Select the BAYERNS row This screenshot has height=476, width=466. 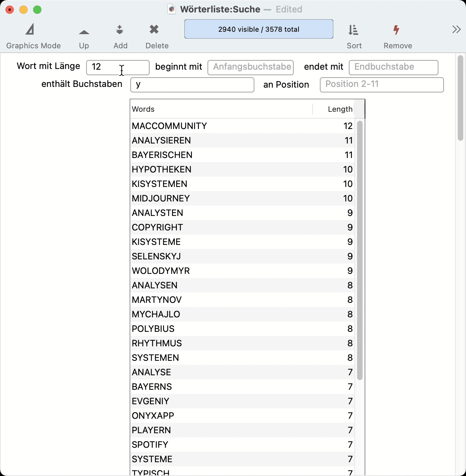[242, 387]
